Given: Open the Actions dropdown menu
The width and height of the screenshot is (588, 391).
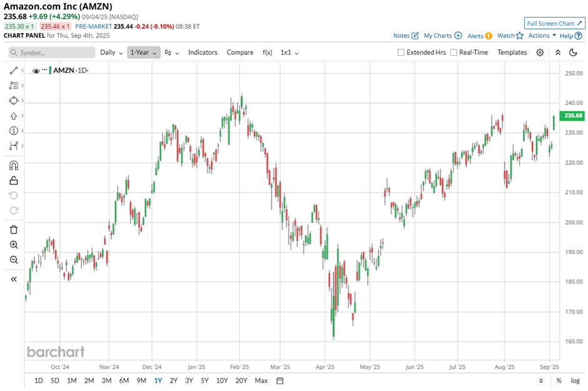Looking at the screenshot, I should (542, 36).
